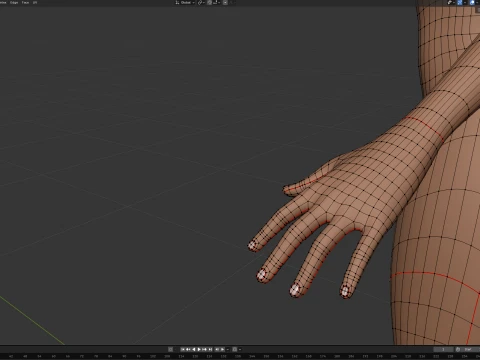Open the Global transform orientation dropdown
Viewport: 480px width, 360px height.
[x=185, y=2]
